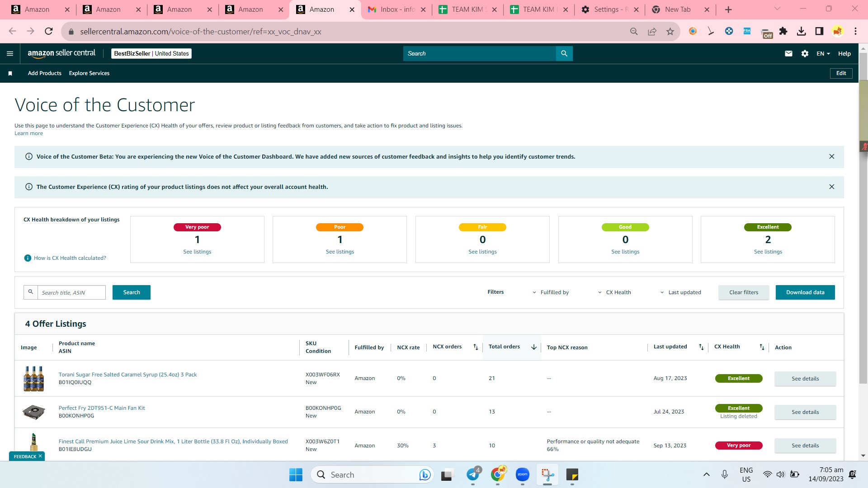Viewport: 868px width, 488px height.
Task: Dismiss the Voice of the Customer Beta banner
Action: pos(831,156)
